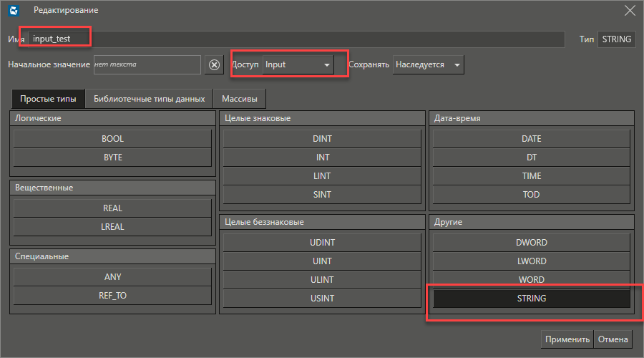
Task: Select the BYTE type
Action: pos(112,158)
